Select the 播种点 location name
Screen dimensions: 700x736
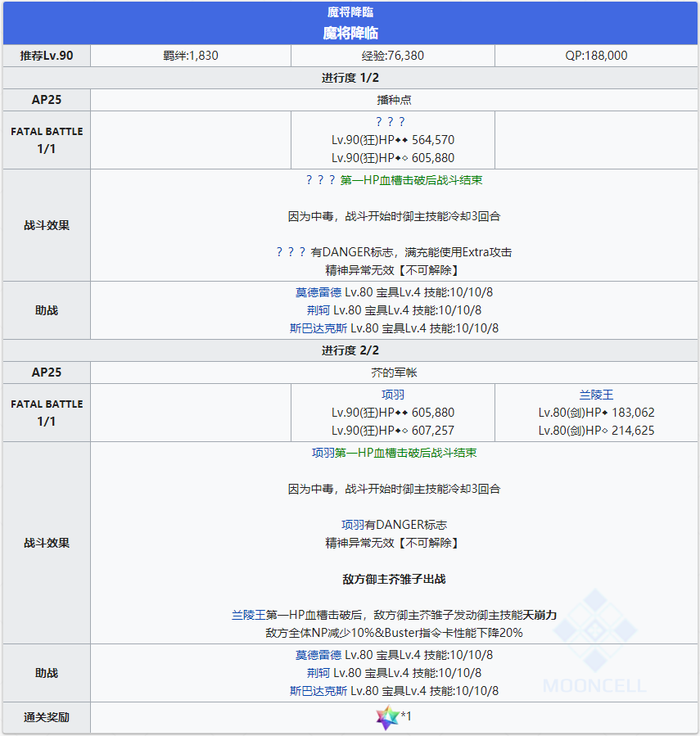394,100
